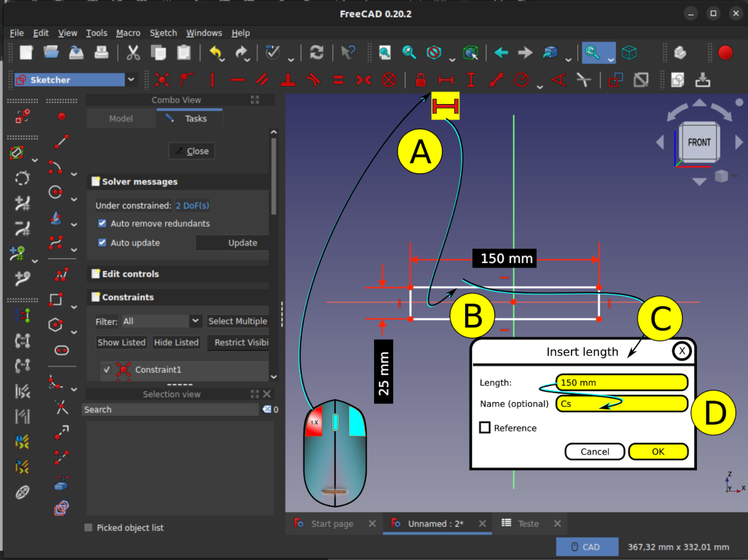Toggle Auto remove redundants checkbox
This screenshot has height=560, width=748.
coord(102,223)
